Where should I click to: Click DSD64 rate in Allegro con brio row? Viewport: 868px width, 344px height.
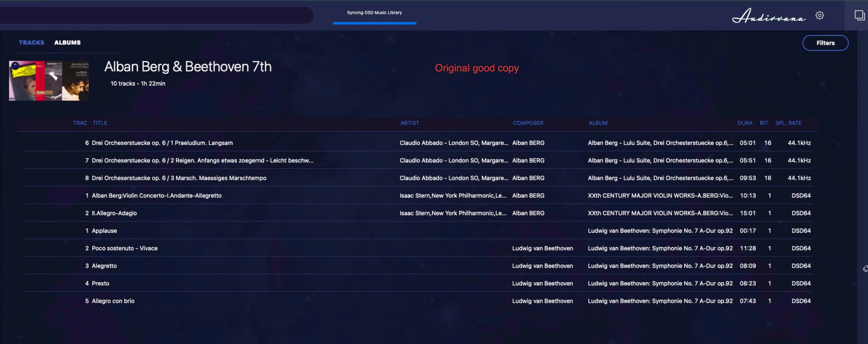click(801, 301)
